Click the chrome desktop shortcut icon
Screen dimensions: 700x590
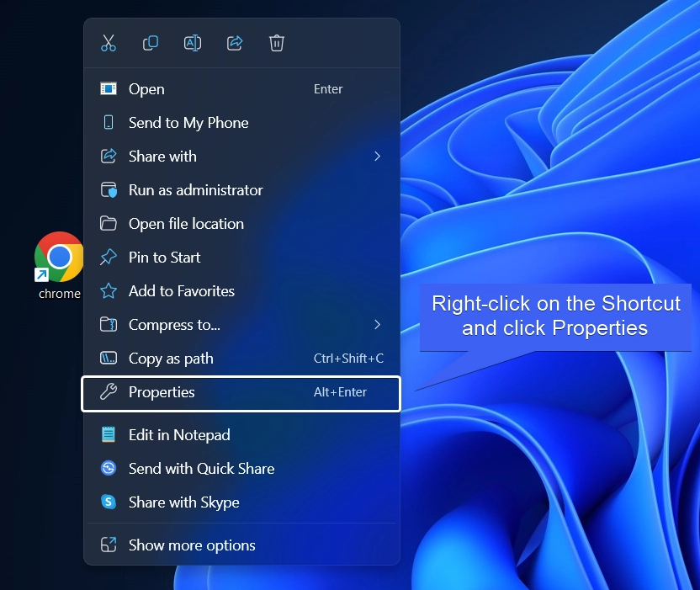pos(59,257)
